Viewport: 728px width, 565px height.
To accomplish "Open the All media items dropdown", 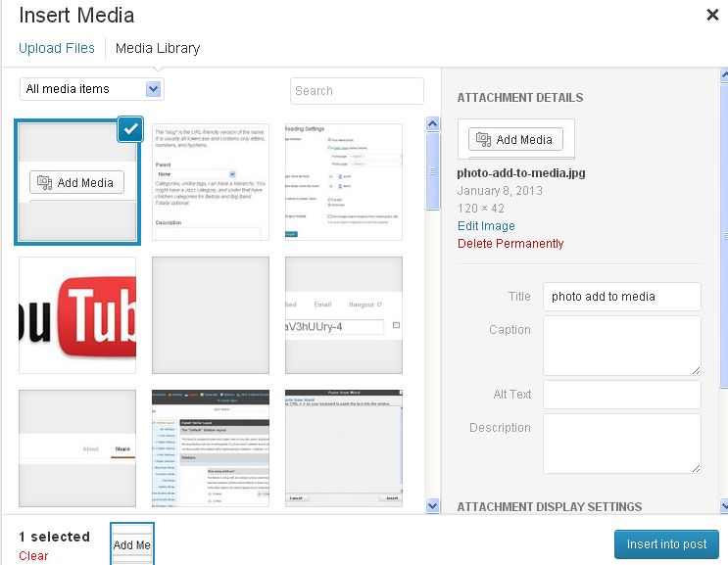I will (91, 89).
